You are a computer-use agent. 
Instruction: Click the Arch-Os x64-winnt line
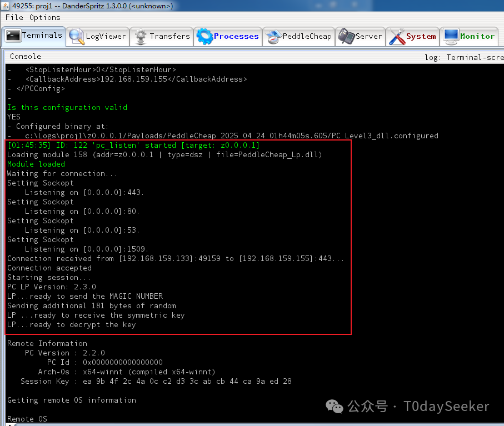pos(127,372)
